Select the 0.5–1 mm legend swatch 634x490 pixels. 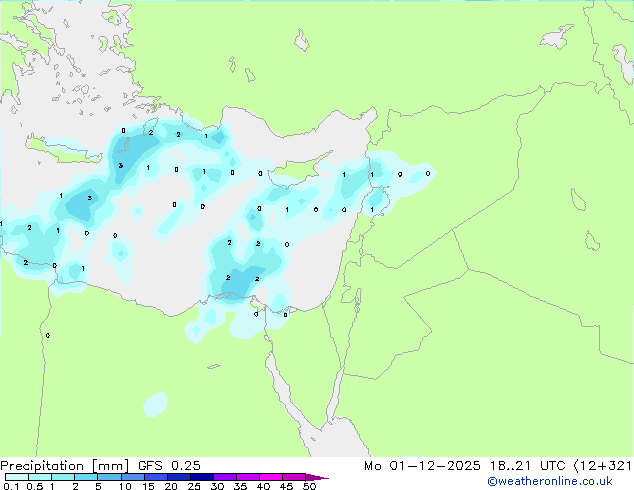[x=40, y=477]
